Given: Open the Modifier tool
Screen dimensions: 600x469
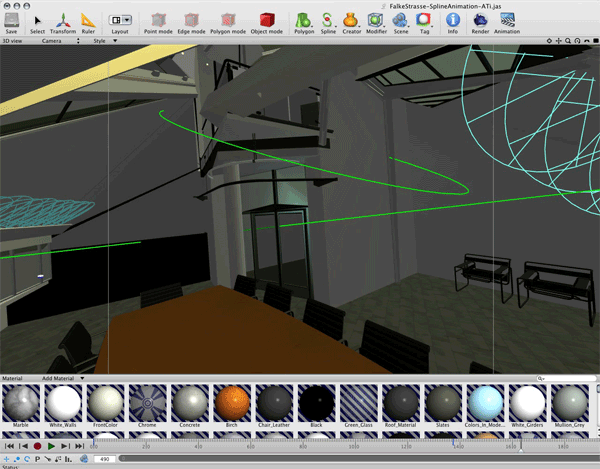Looking at the screenshot, I should click(376, 20).
